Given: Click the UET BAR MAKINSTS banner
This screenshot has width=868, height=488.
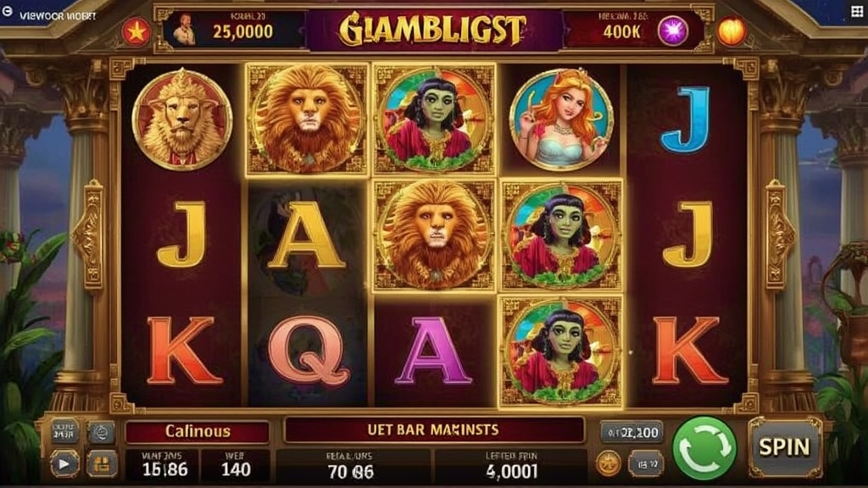Looking at the screenshot, I should tap(434, 430).
